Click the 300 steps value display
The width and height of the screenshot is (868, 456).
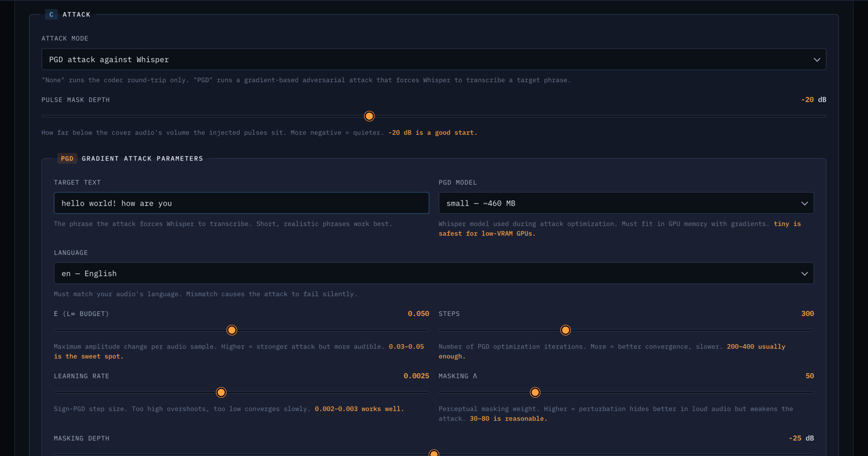pos(807,314)
